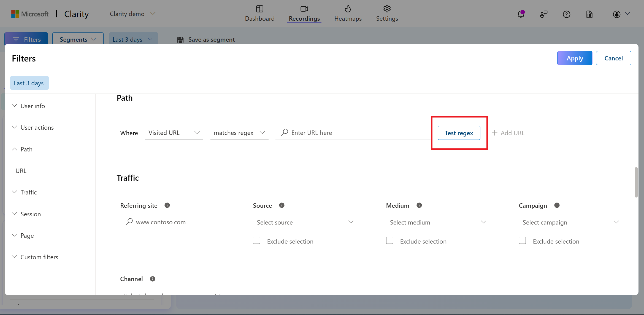The height and width of the screenshot is (315, 644).
Task: Open the notifications bell icon
Action: (521, 14)
